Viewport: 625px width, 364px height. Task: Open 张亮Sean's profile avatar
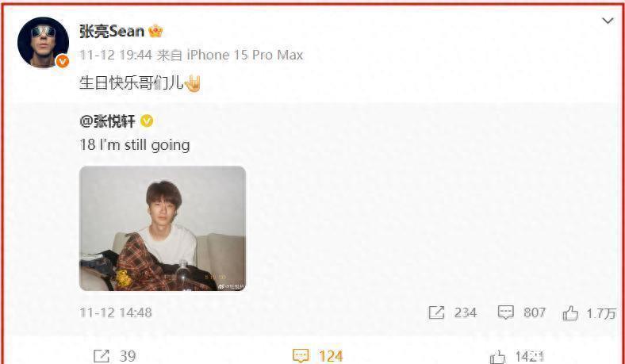43,42
